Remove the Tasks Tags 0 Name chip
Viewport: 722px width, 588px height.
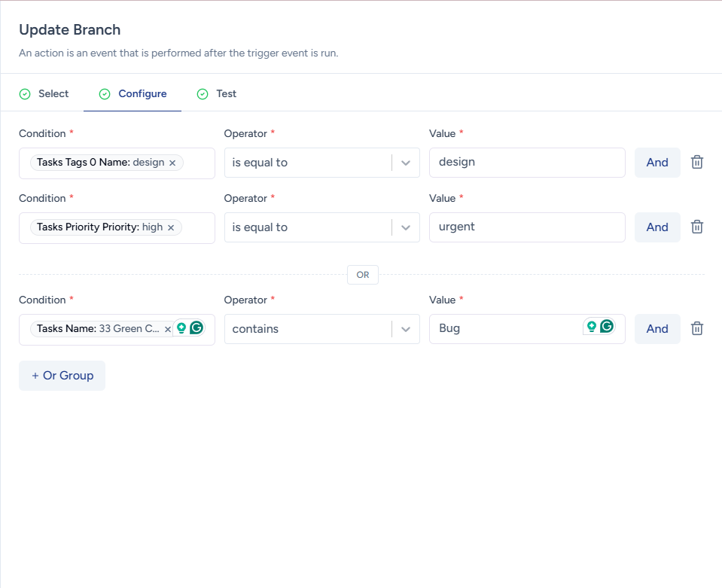[x=172, y=163]
